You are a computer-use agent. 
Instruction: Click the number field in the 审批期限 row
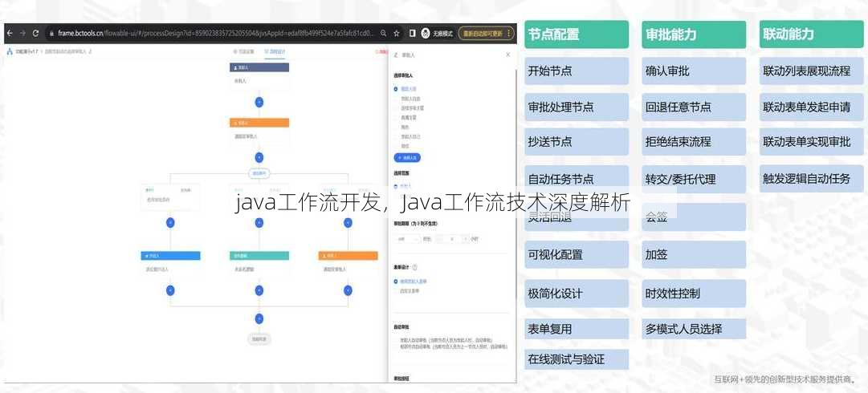451,239
